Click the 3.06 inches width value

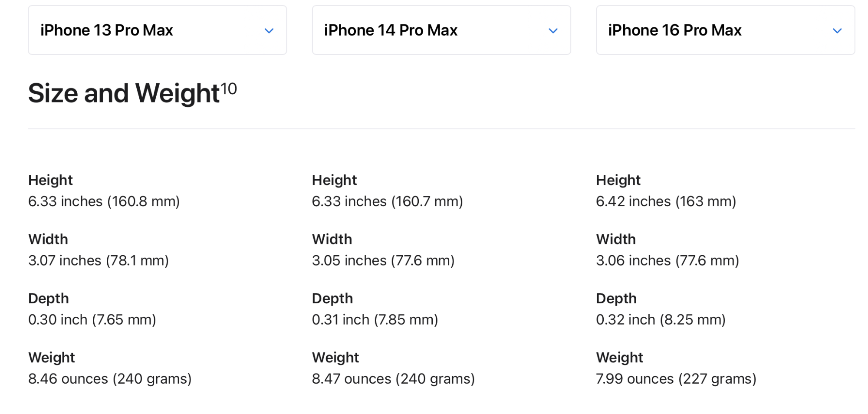pos(633,260)
